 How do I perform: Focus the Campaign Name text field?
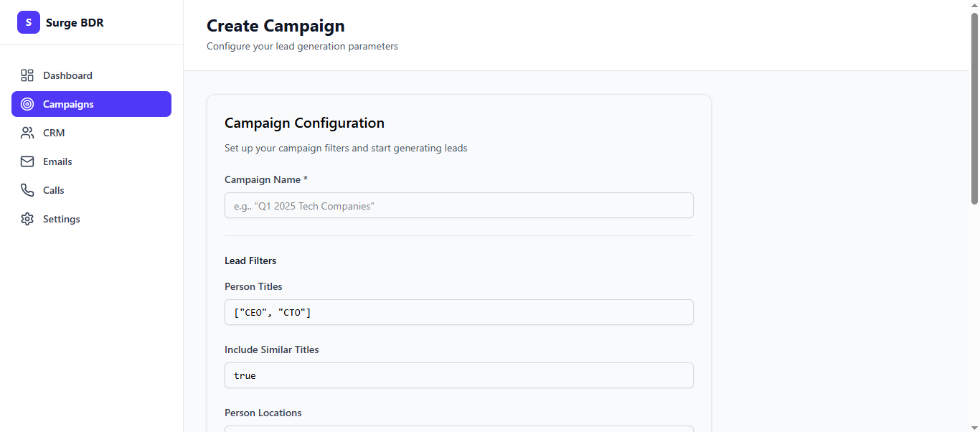point(458,205)
